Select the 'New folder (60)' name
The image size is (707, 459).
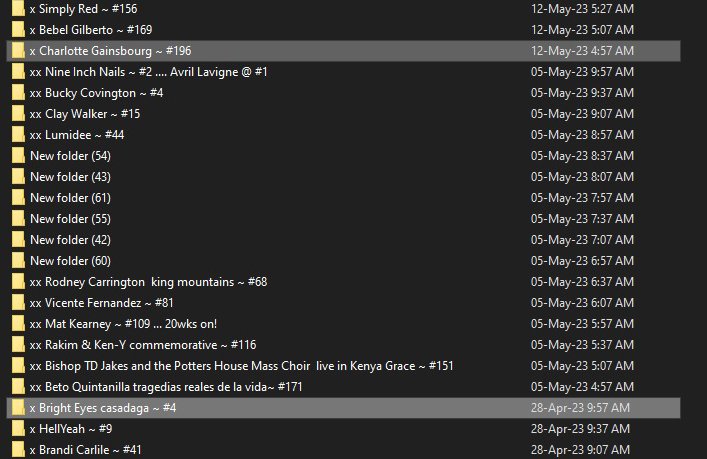click(x=70, y=261)
